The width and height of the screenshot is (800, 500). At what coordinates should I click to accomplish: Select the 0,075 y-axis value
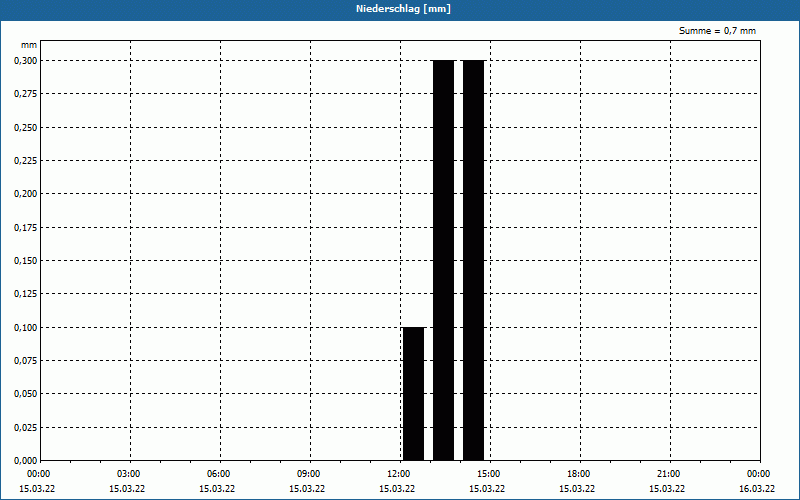tap(26, 361)
